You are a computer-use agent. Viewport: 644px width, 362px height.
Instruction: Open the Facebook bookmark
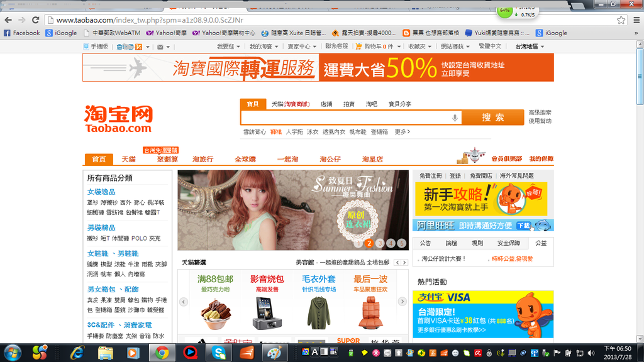pyautogui.click(x=22, y=33)
